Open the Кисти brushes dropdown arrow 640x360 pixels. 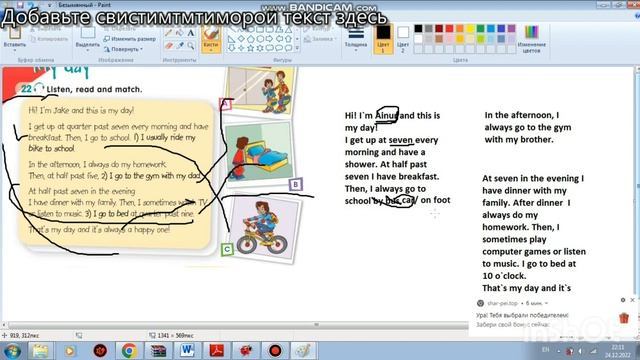[211, 50]
